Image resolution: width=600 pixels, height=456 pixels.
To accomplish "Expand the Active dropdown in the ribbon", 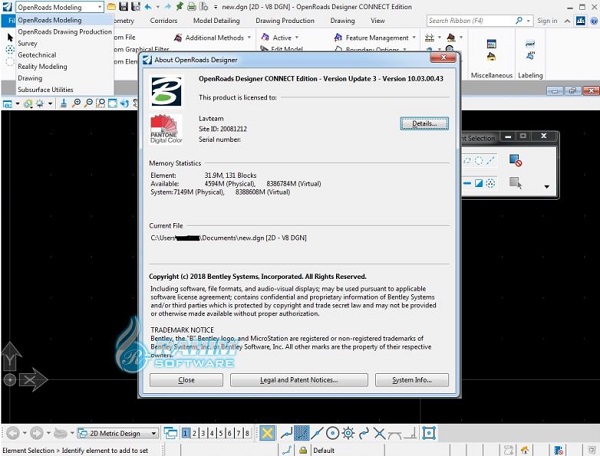I will click(x=297, y=37).
